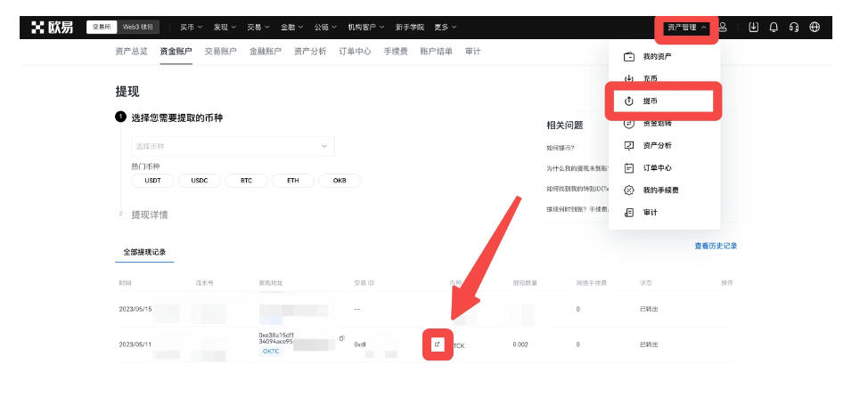The height and width of the screenshot is (405, 868).
Task: Click the 提现详情 step heading
Action: pos(150,215)
